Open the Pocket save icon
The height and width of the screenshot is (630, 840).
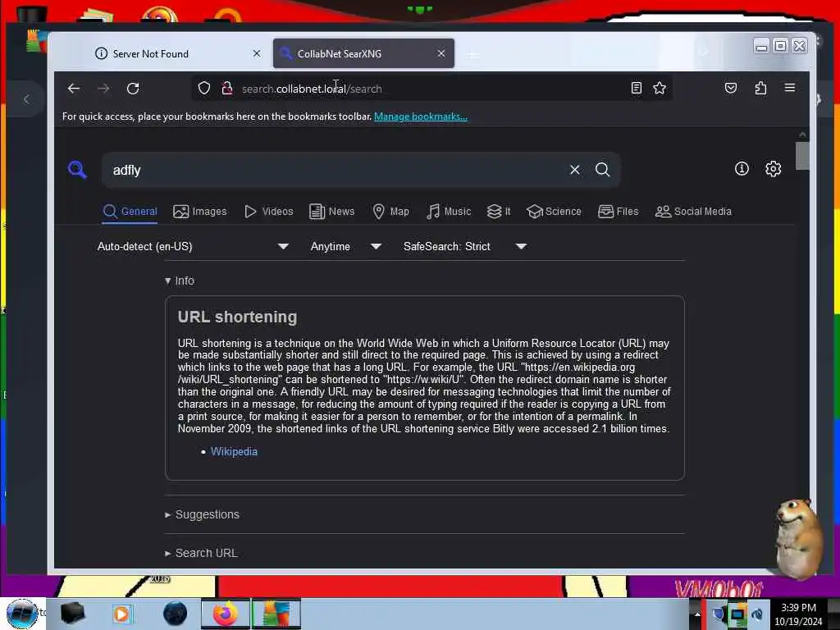731,89
